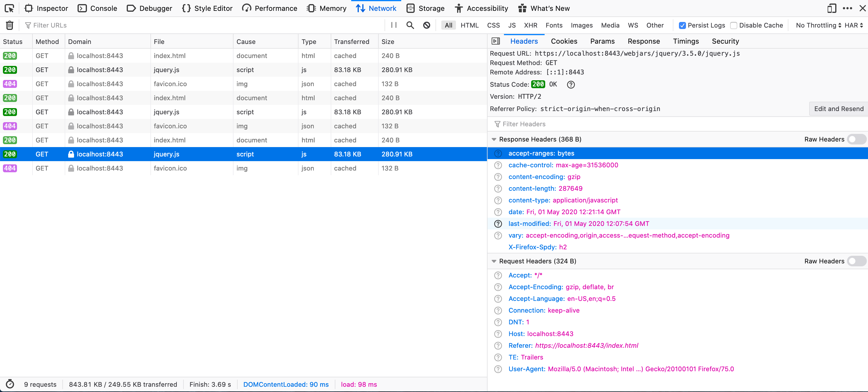Open help for Referer request header

tap(498, 345)
